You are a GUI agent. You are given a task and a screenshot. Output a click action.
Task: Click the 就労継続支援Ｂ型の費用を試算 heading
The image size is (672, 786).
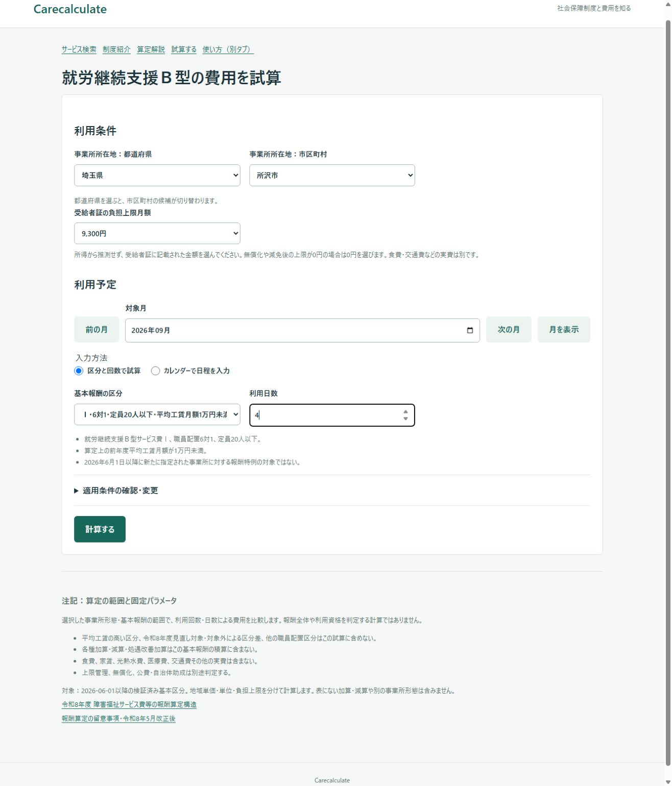[172, 78]
